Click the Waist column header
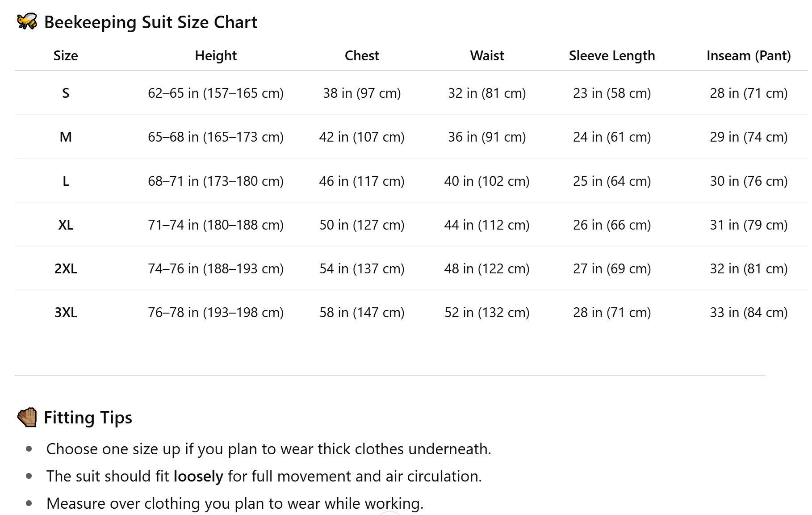The width and height of the screenshot is (812, 515). 487,56
